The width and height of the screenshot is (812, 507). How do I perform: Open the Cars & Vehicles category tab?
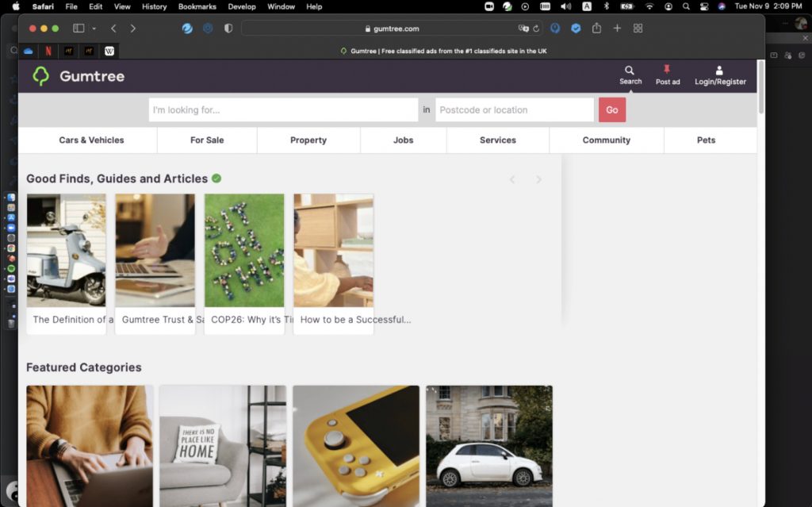coord(91,140)
